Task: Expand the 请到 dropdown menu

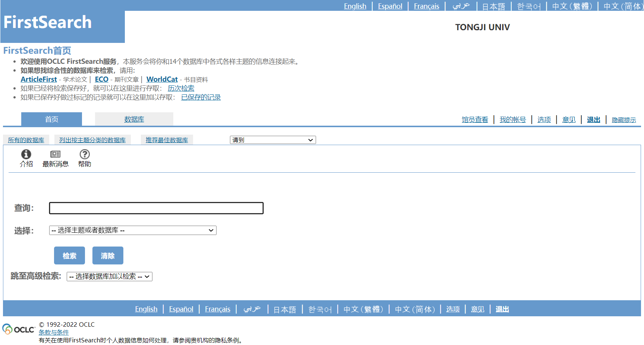Action: [272, 140]
